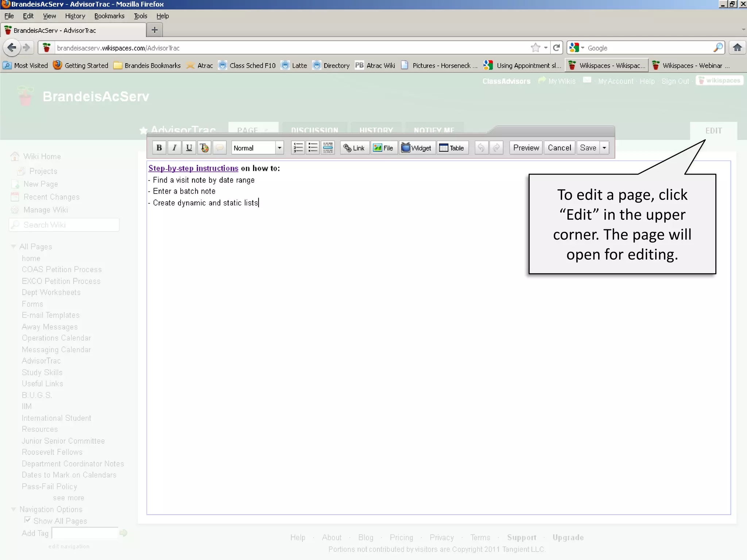747x560 pixels.
Task: Follow the Step-by-step instructions link
Action: 193,168
